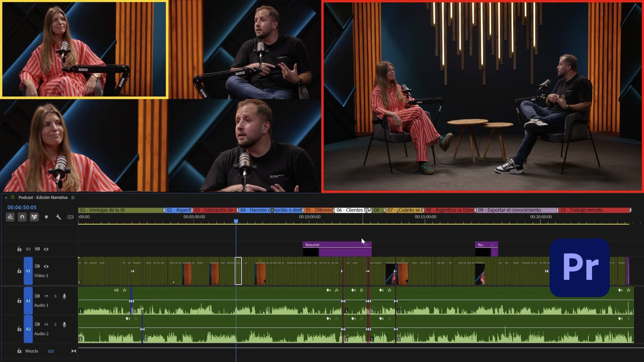Toggle sync lock icon on V2 track

point(37,249)
